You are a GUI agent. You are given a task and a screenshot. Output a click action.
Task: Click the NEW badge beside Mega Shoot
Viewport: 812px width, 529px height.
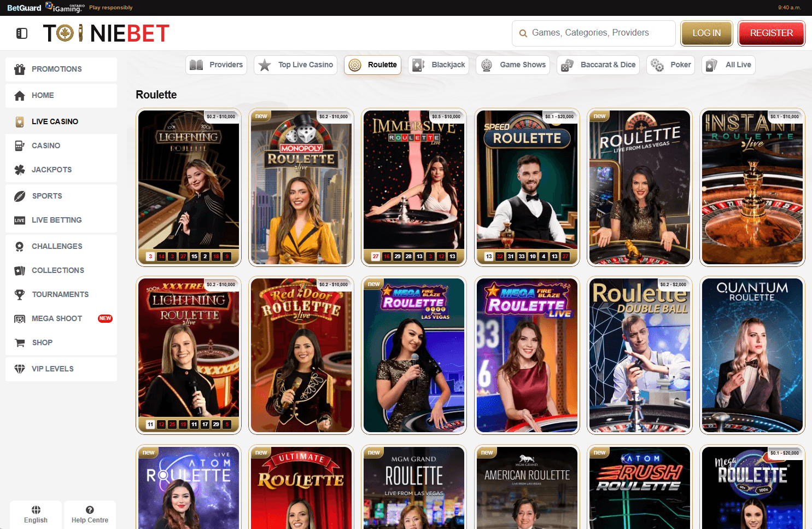pyautogui.click(x=105, y=318)
